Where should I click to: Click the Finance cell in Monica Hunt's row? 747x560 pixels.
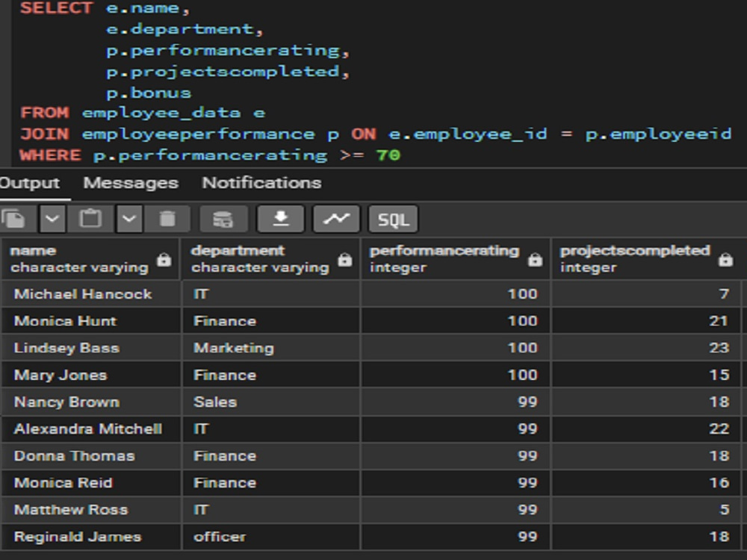coord(271,321)
